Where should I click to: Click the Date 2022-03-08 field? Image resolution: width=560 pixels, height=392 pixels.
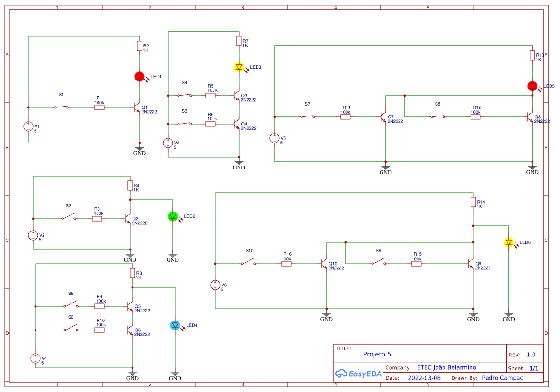tap(425, 378)
